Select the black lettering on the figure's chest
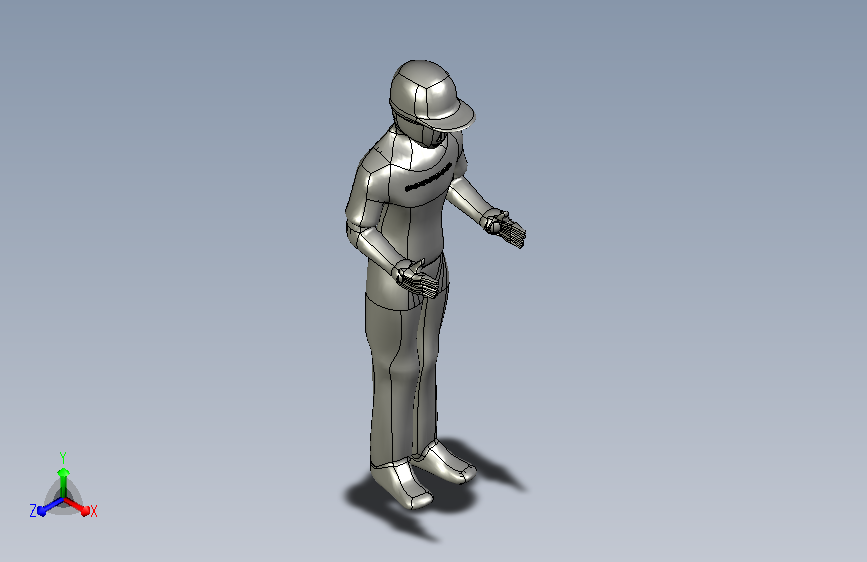867x562 pixels. click(429, 178)
